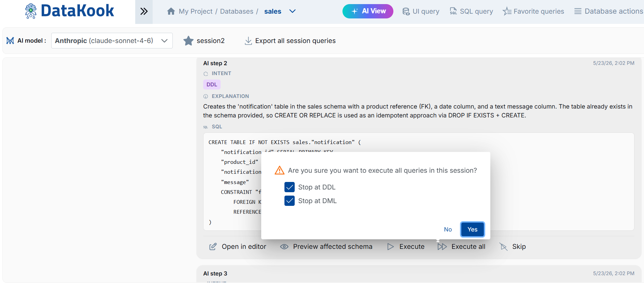Go to home via house icon

[171, 11]
